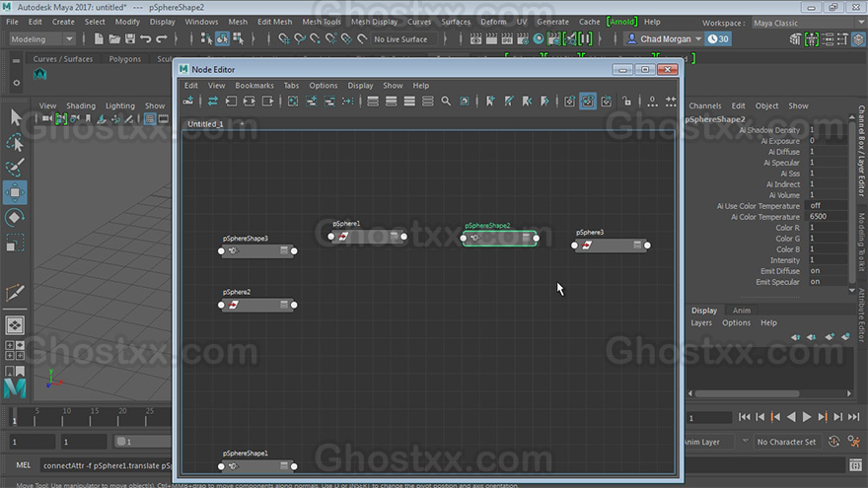Open the Script Editor icon beside command line

(855, 465)
